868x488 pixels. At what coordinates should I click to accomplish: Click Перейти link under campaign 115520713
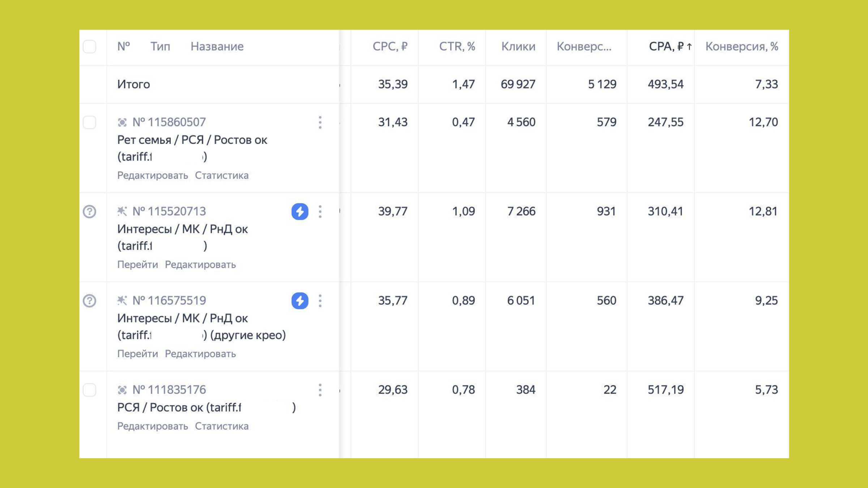(x=137, y=265)
